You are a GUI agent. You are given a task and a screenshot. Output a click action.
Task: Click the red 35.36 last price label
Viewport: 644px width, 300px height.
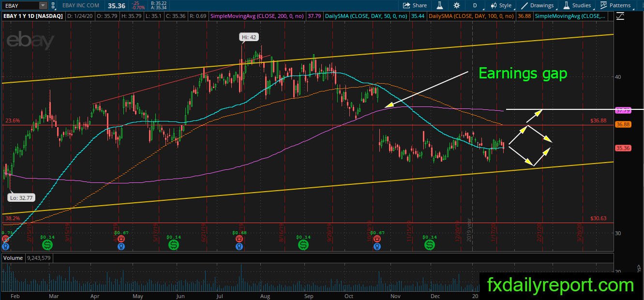tap(623, 148)
